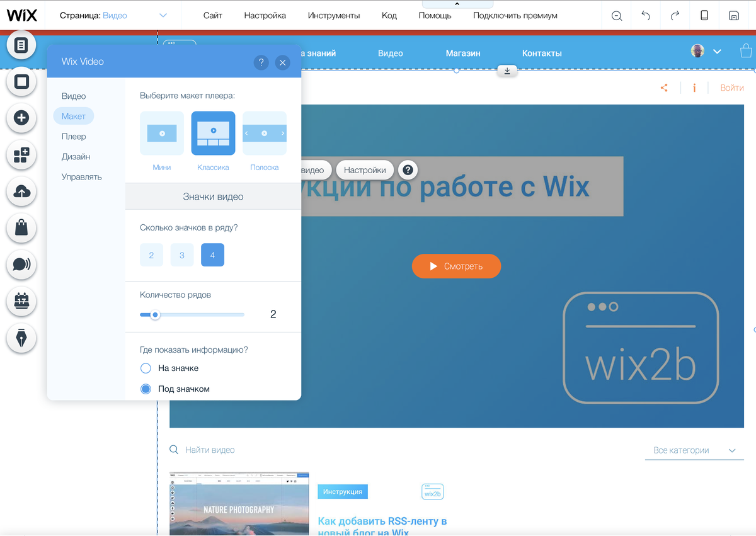Switch to Дизайн tab in Wix Video panel
The image size is (756, 536).
(76, 157)
